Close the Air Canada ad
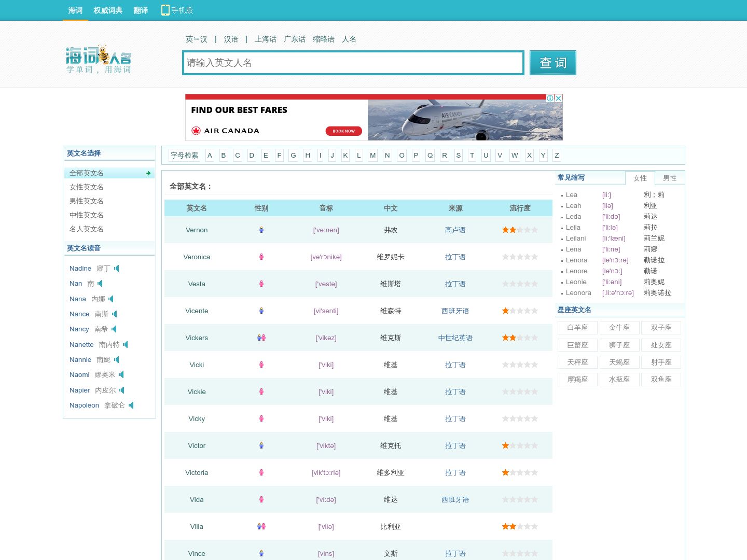 (x=559, y=98)
